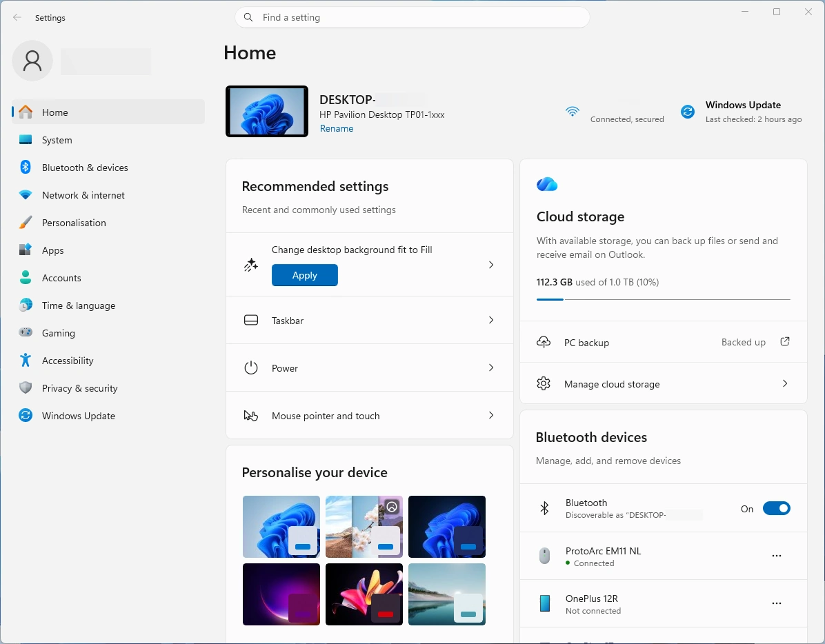Click the Taskbar icon in recommended settings
The image size is (825, 644).
tap(250, 320)
